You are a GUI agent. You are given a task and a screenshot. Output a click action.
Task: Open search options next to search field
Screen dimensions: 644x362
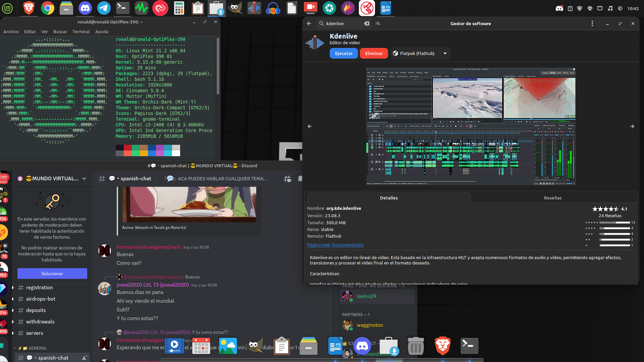tap(378, 23)
